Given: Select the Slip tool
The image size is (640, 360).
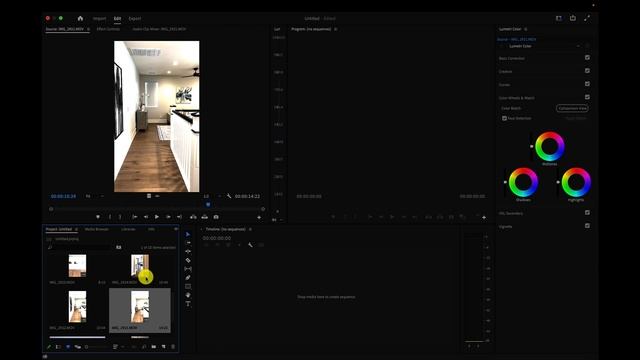Looking at the screenshot, I should (x=188, y=269).
